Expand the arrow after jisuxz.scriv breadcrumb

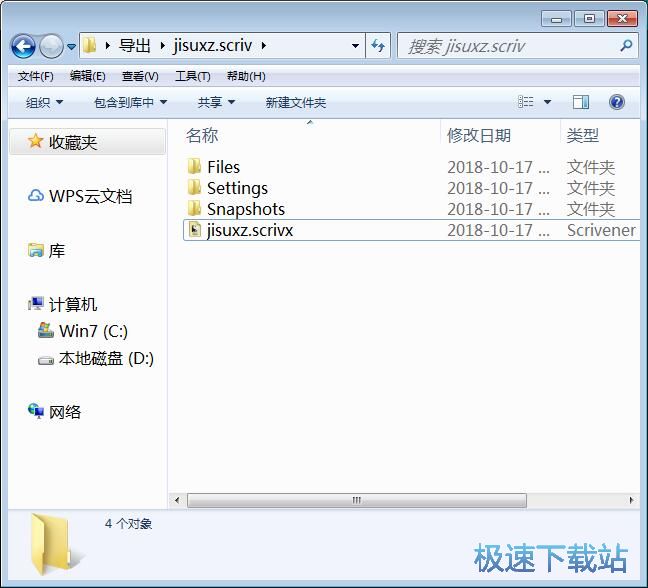tap(264, 45)
